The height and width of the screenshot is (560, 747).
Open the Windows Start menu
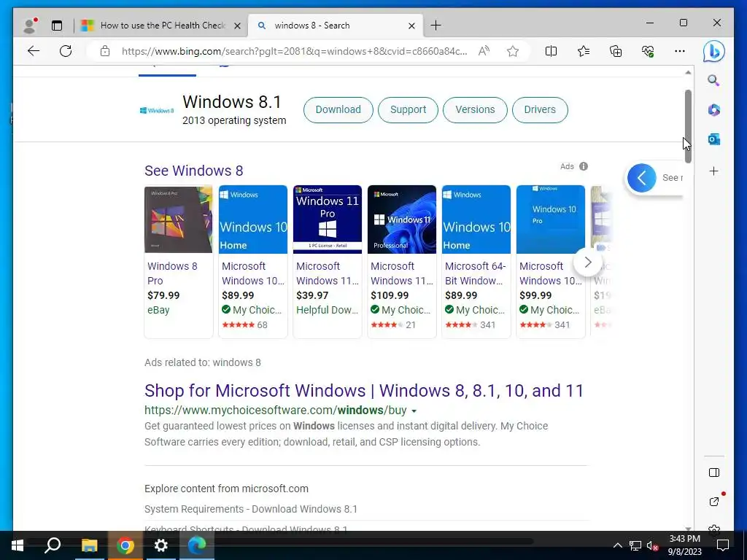18,545
